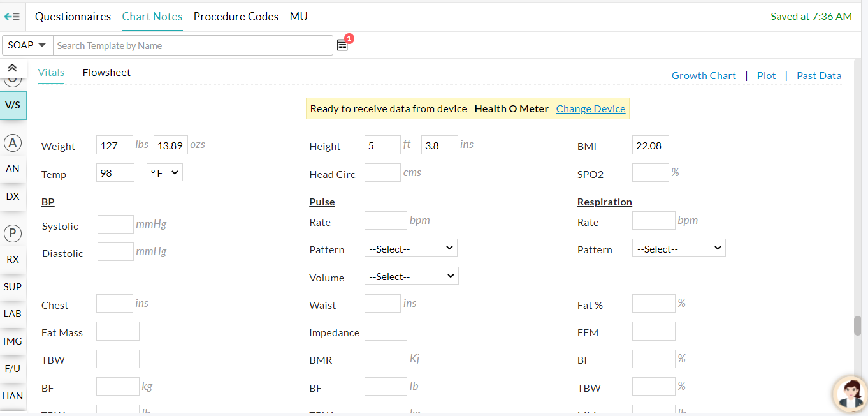
Task: Select the AN section in the left sidebar
Action: click(x=13, y=169)
